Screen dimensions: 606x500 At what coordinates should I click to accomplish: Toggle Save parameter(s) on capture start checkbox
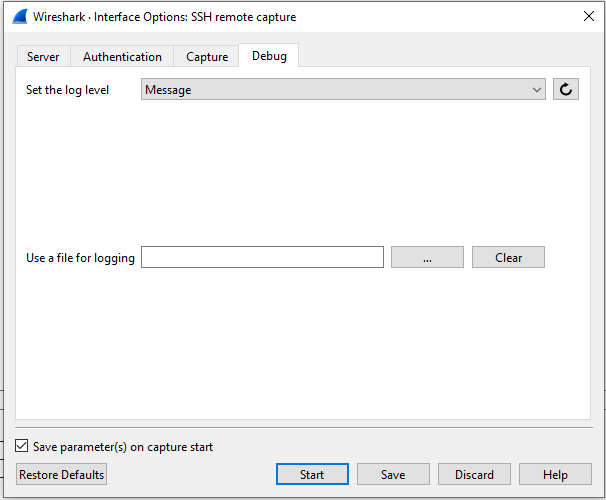pyautogui.click(x=22, y=447)
